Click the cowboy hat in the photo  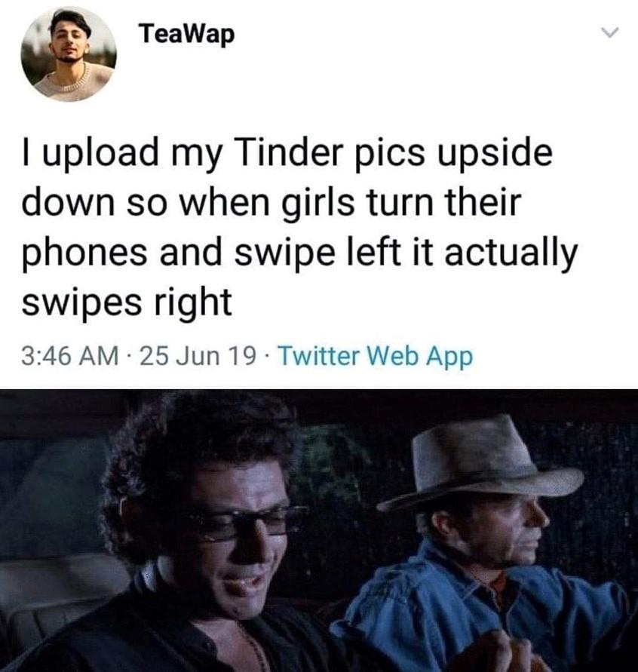point(480,463)
